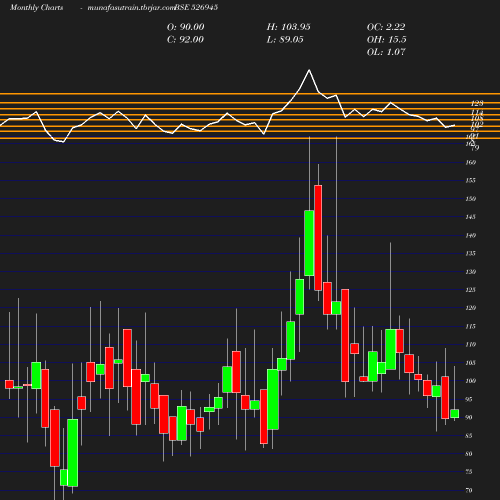
Task: Select the low value "L: 89.05"
Action: tap(285, 40)
